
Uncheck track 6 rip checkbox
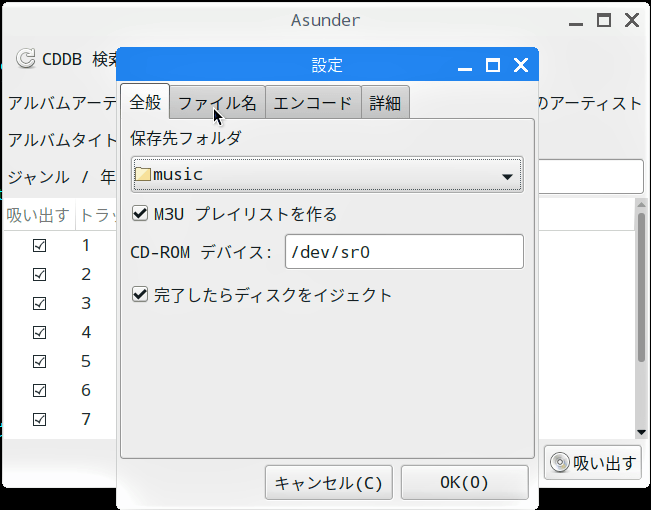click(x=39, y=390)
